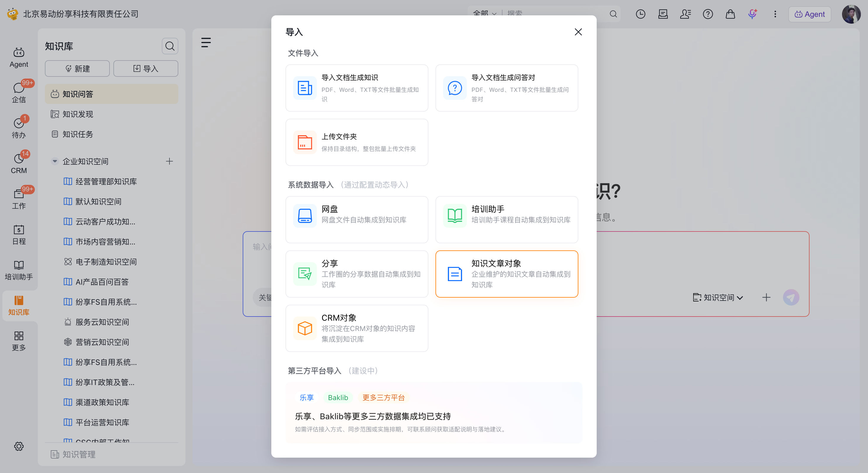Screen dimensions: 868x473
Task: Open the shopping bag icon in header
Action: [730, 14]
